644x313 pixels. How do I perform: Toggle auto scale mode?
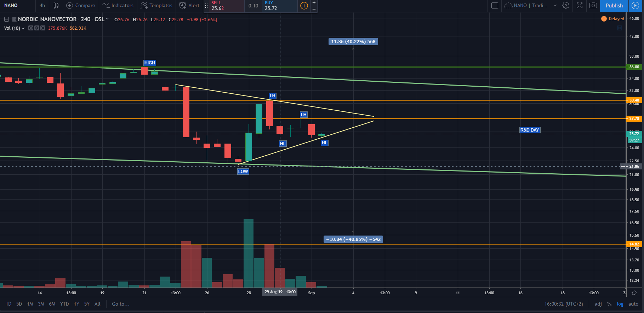coord(633,304)
